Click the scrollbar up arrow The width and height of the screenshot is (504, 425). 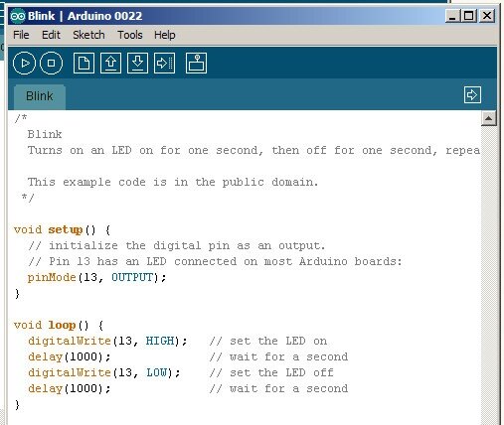pos(489,118)
